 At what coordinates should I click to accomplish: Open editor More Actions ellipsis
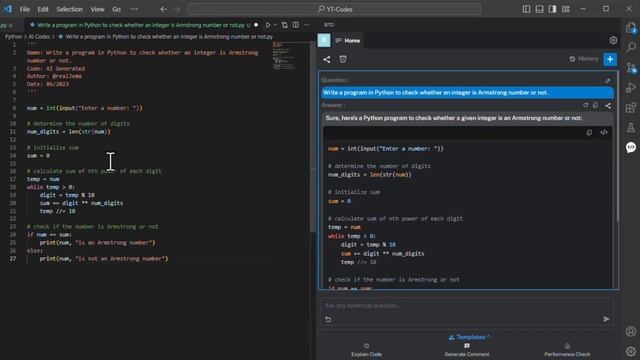coord(307,25)
